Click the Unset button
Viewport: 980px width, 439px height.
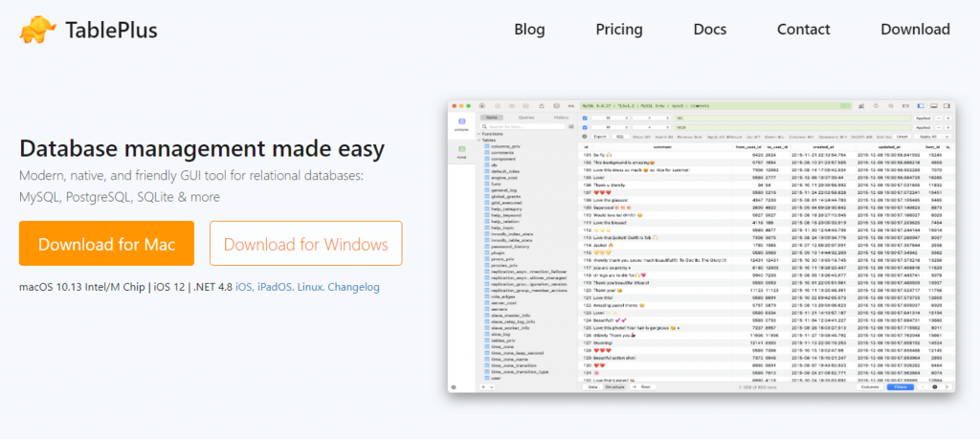902,137
